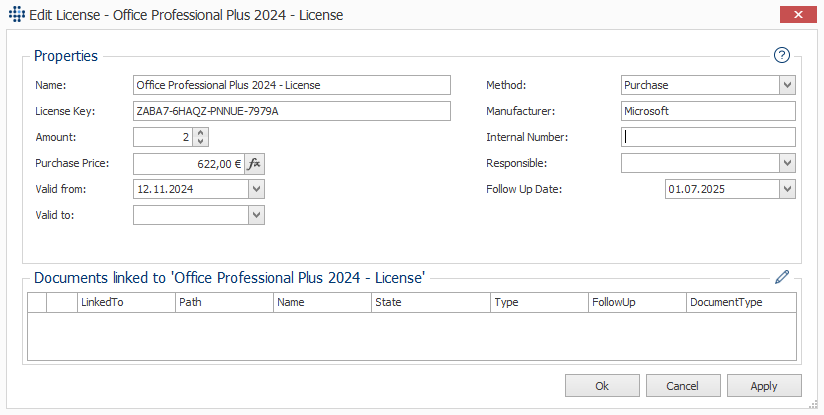Viewport: 824px width, 415px height.
Task: Click the Follow Up Date value 01.07.2025
Action: click(696, 189)
